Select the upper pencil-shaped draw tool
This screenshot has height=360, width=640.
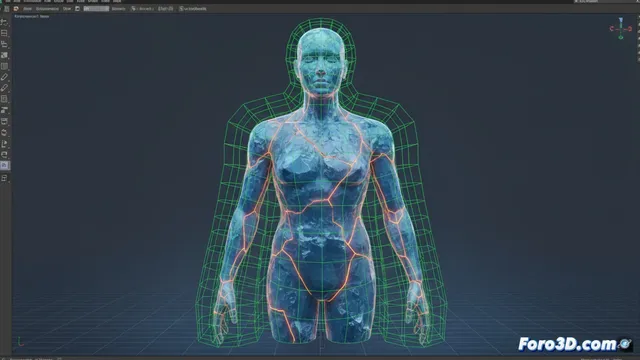click(4, 77)
